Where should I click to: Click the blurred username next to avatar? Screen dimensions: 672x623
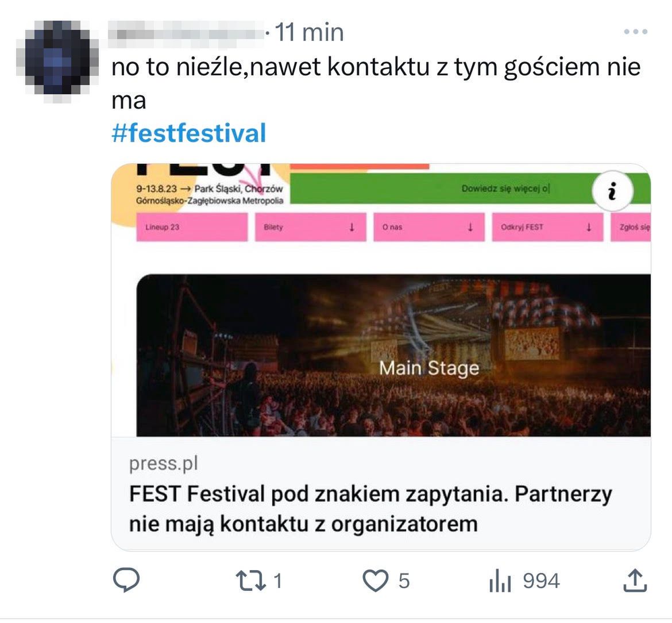[x=187, y=32]
